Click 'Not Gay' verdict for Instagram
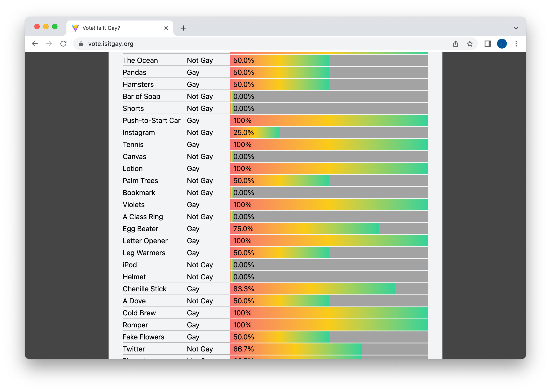551x392 pixels. click(x=200, y=133)
